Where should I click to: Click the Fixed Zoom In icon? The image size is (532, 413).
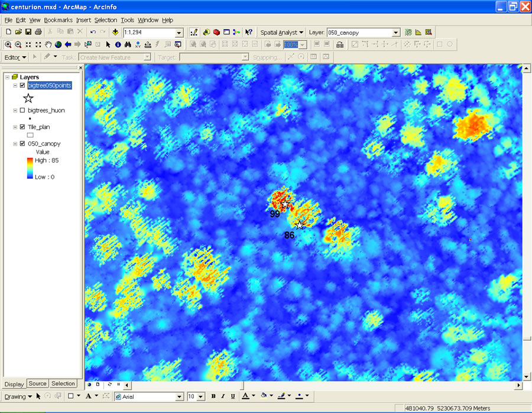(x=28, y=44)
